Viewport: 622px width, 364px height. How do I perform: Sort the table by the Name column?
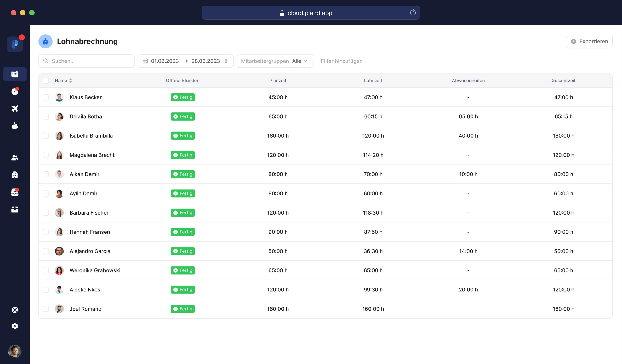click(x=63, y=81)
